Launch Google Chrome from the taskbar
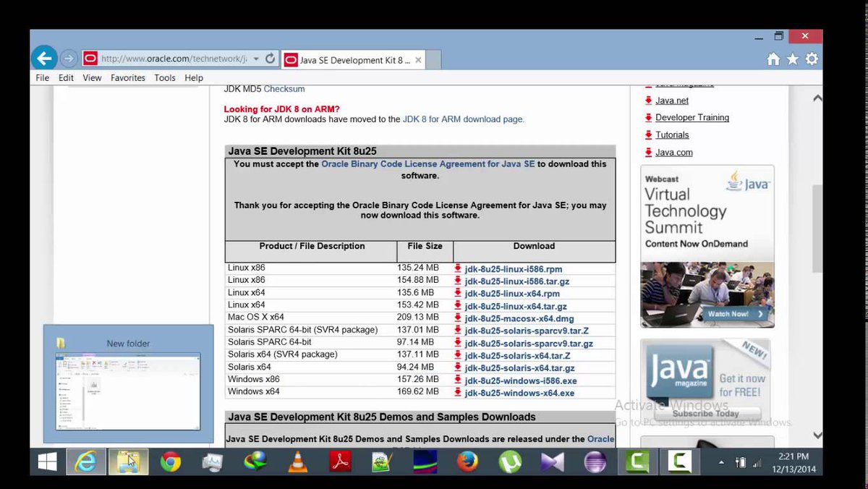Image resolution: width=868 pixels, height=489 pixels. click(171, 462)
